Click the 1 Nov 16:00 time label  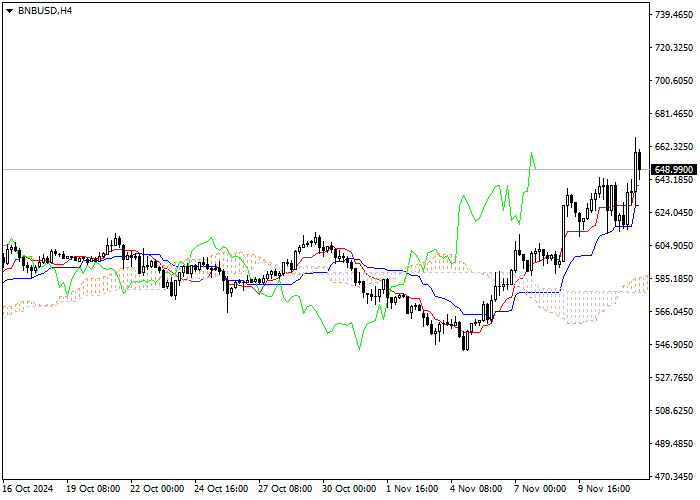412,488
